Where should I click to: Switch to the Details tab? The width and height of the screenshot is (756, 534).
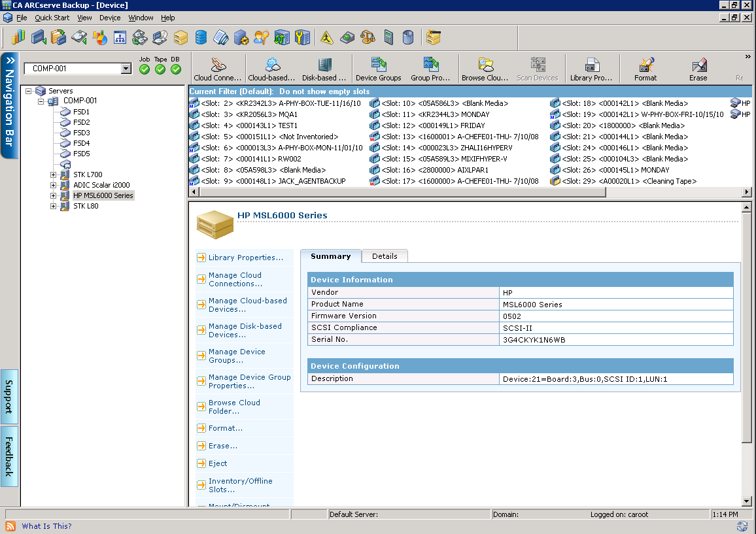[385, 256]
